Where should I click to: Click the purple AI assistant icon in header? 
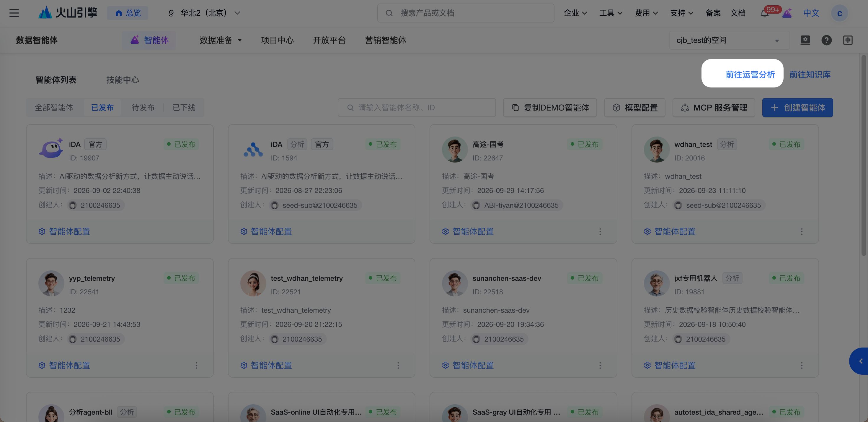(787, 13)
